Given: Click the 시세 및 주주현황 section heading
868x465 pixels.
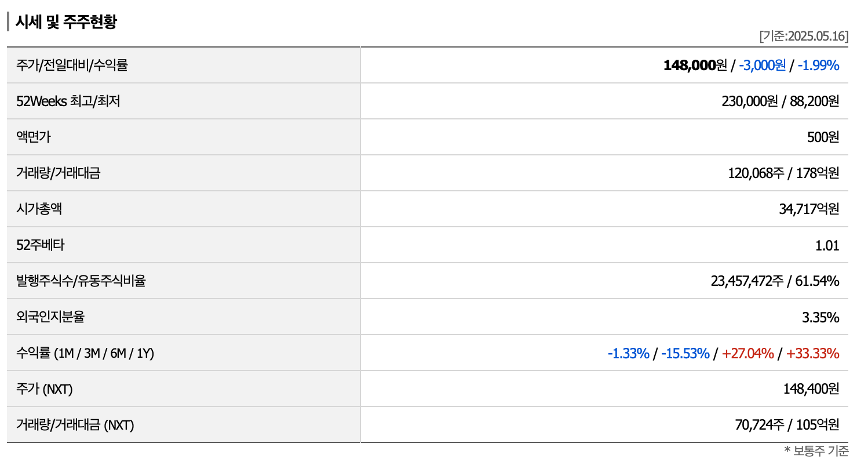Looking at the screenshot, I should 66,22.
